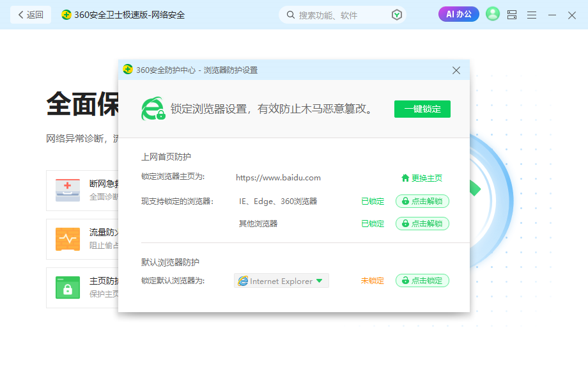Click the 返回 back button
This screenshot has height=371, width=588.
[31, 15]
